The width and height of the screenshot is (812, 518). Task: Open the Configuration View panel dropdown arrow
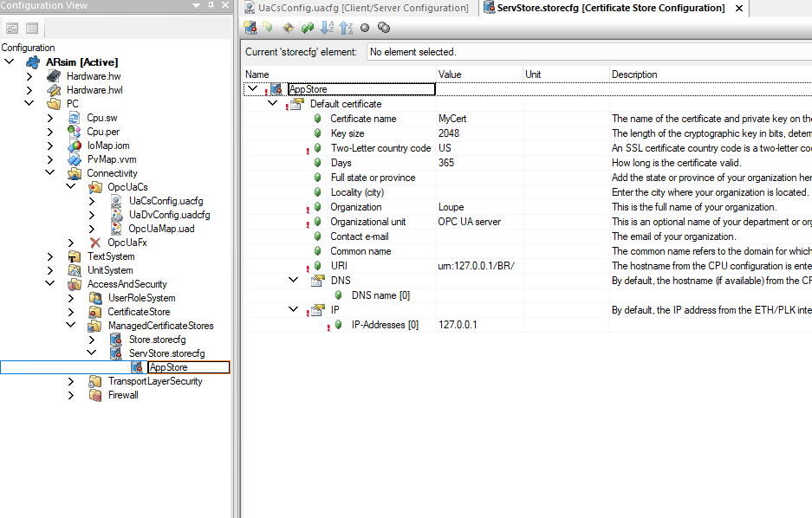pos(196,5)
